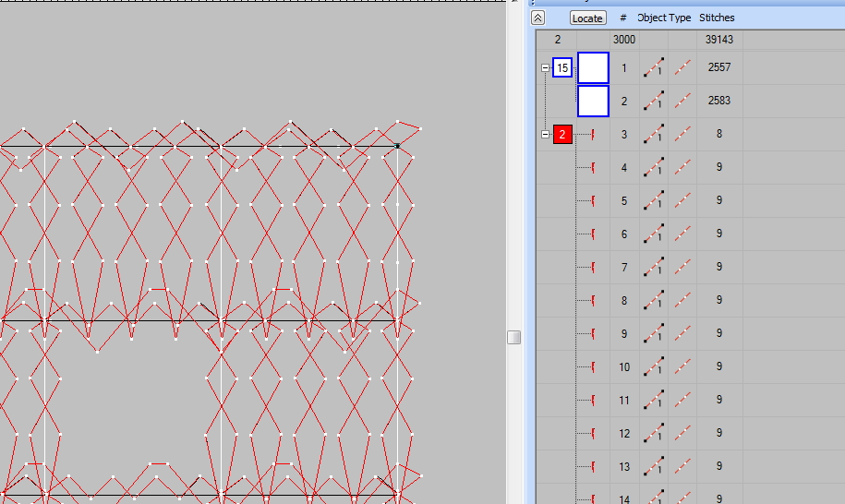This screenshot has height=504, width=845.
Task: Click the Object Type column header
Action: (664, 18)
